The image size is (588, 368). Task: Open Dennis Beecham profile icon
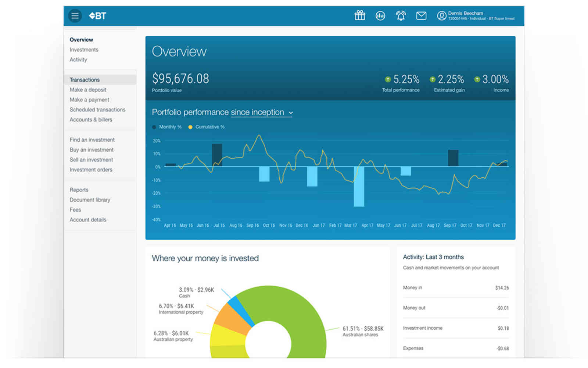(441, 15)
